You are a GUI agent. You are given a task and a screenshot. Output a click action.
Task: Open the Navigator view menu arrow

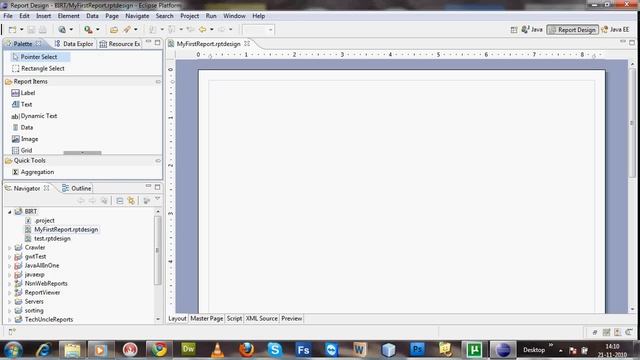[x=158, y=200]
